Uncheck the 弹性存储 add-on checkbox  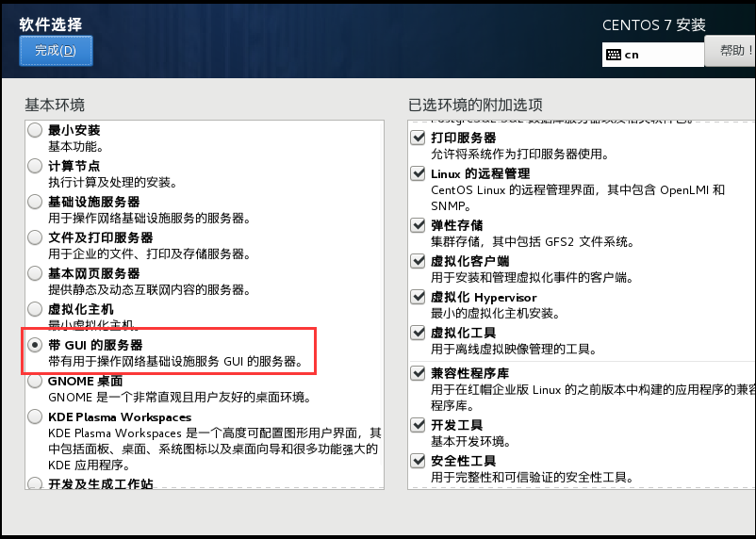418,225
